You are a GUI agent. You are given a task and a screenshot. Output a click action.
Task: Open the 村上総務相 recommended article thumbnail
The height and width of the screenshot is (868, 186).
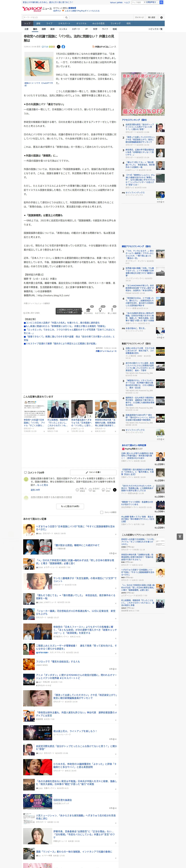click(x=58, y=409)
